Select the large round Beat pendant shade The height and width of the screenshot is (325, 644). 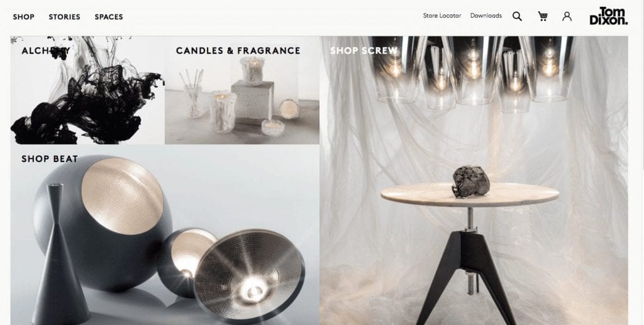click(103, 221)
